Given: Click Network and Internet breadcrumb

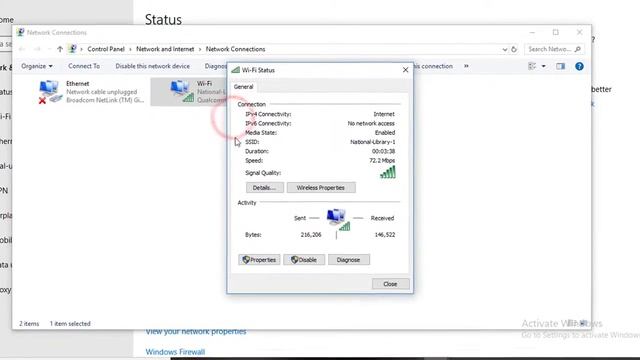Looking at the screenshot, I should pos(165,49).
